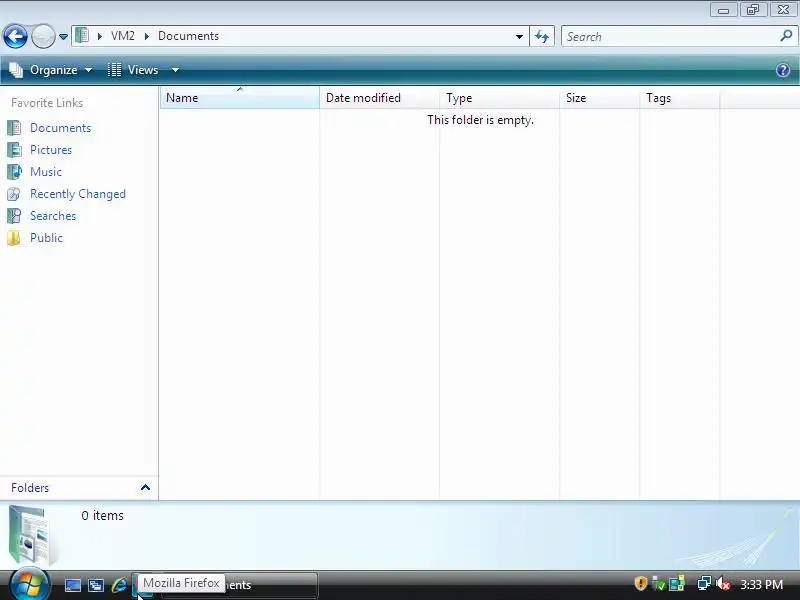This screenshot has height=600, width=800.
Task: Click the Music icon in Favorite Links
Action: point(14,172)
